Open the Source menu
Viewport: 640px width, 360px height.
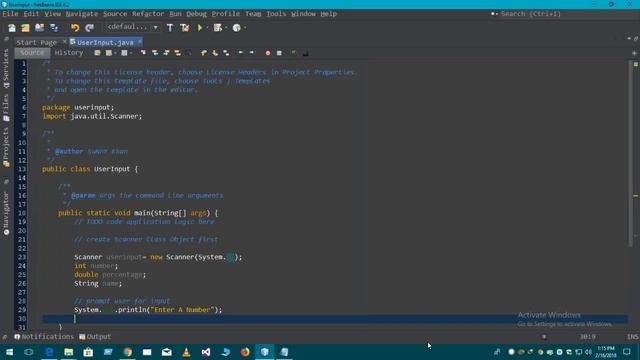115,13
